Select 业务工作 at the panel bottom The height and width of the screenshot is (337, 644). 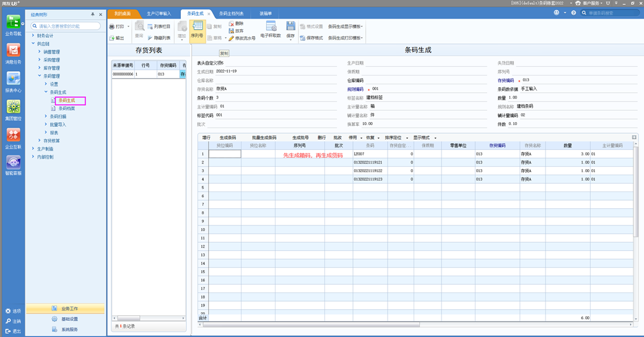(x=66, y=309)
